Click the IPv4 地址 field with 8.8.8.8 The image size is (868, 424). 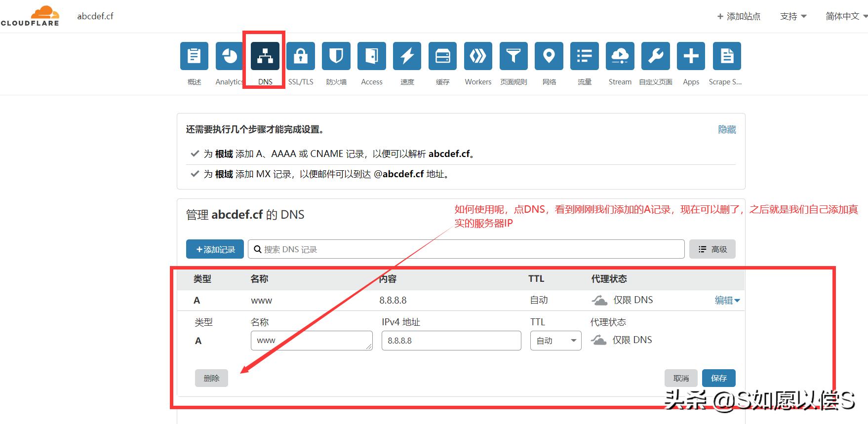point(451,341)
